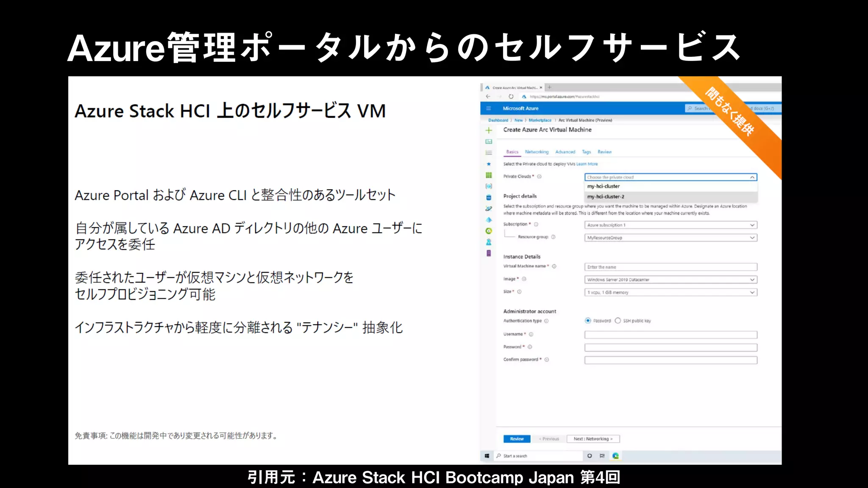Click the Previous button
The width and height of the screenshot is (868, 488).
coord(549,439)
